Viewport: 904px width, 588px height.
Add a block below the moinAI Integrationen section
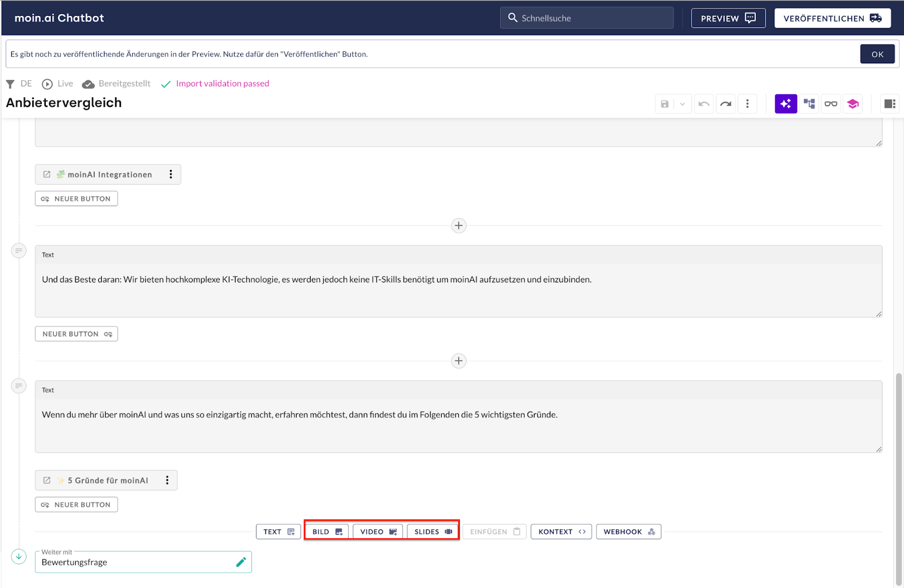pos(458,225)
